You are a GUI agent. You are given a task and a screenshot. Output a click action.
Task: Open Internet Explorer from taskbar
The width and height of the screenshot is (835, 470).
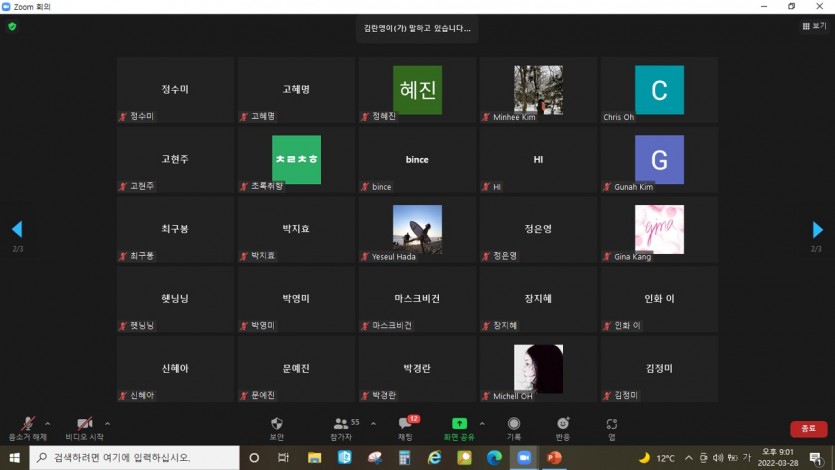click(435, 458)
